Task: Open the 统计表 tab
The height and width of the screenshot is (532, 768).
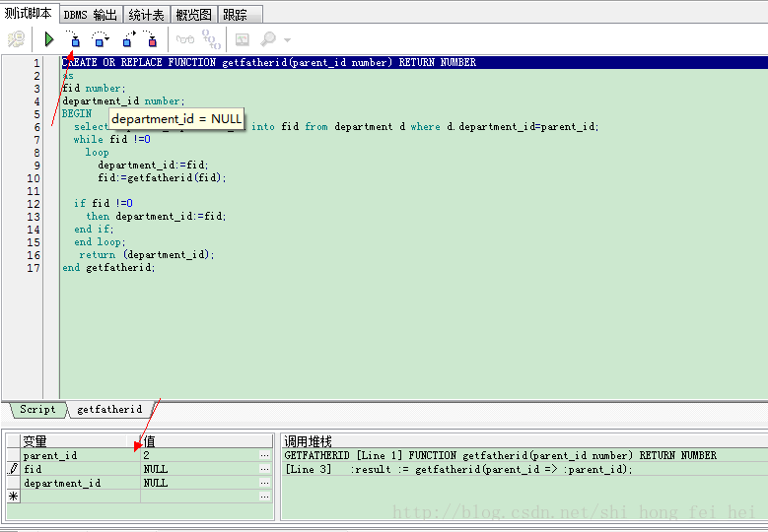Action: (x=147, y=15)
